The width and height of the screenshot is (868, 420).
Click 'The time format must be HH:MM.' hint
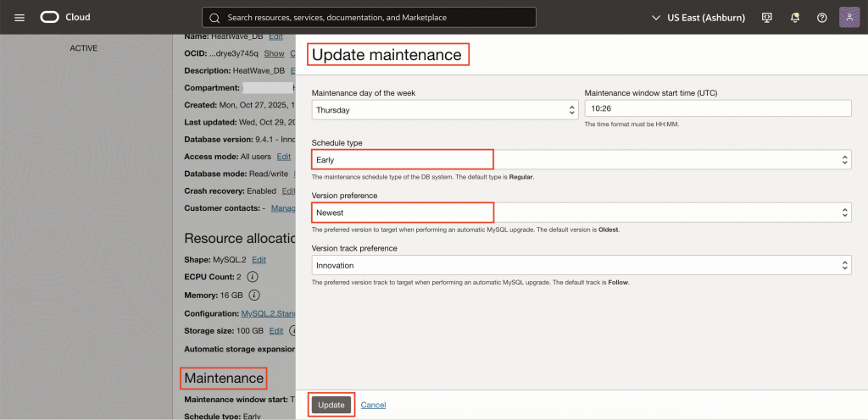coord(632,124)
